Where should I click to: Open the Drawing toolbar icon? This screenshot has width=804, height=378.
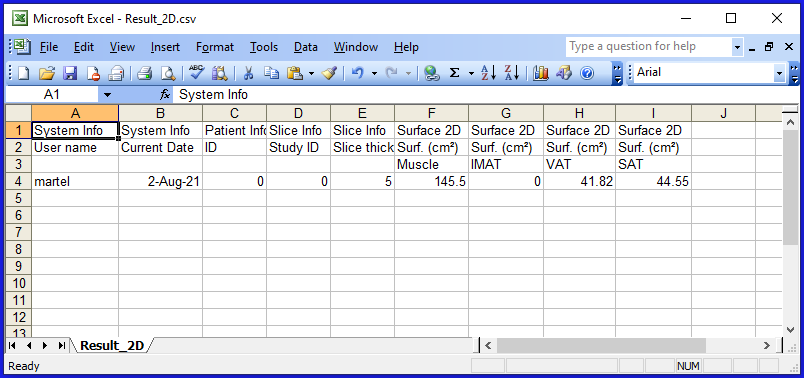pos(564,74)
